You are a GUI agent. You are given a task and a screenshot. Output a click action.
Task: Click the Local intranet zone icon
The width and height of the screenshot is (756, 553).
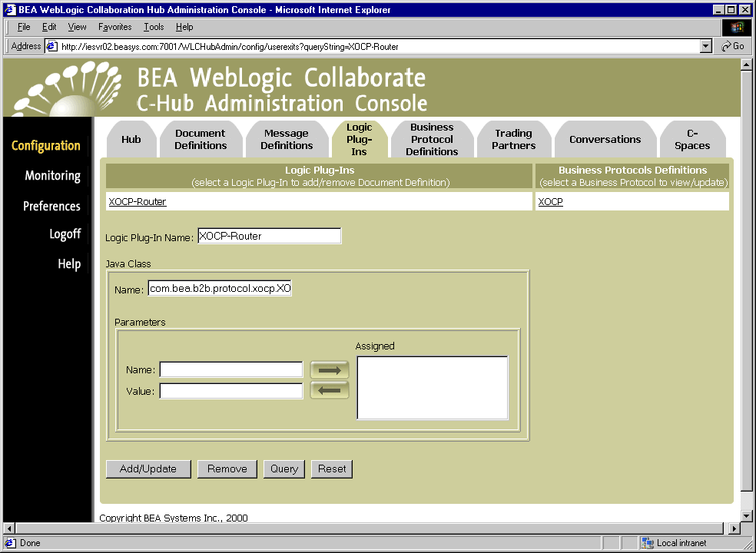click(x=648, y=543)
